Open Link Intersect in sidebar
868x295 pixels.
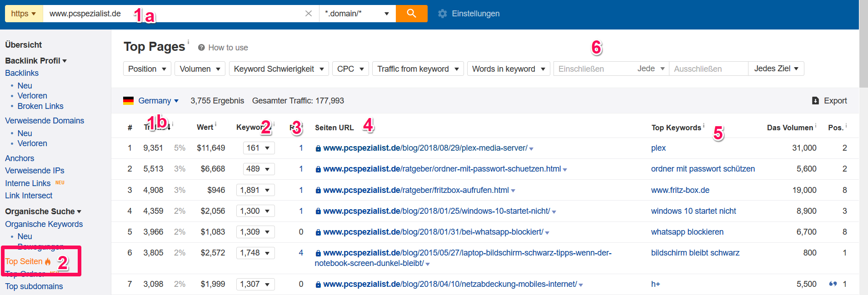[29, 196]
